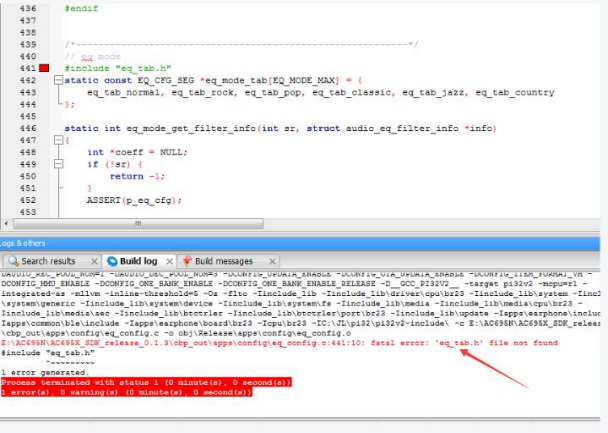Click the left scroll arrow of the editor
Image resolution: width=608 pixels, height=433 pixels.
[6, 223]
